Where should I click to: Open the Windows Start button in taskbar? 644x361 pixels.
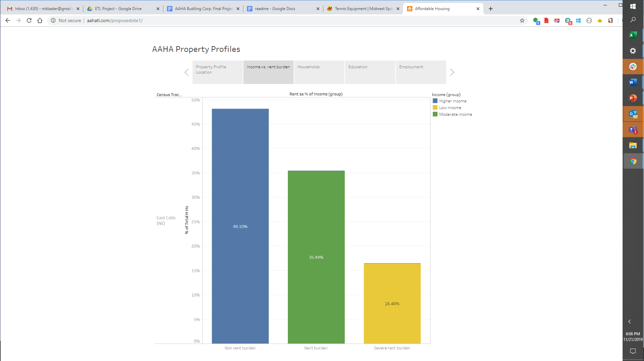coord(633,6)
